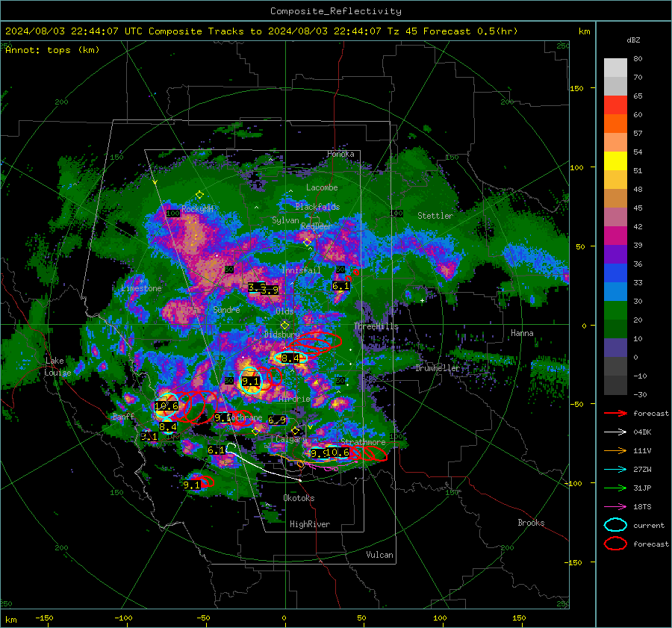This screenshot has height=628, width=672.
Task: Click the Okotoks city label
Action: (x=299, y=498)
